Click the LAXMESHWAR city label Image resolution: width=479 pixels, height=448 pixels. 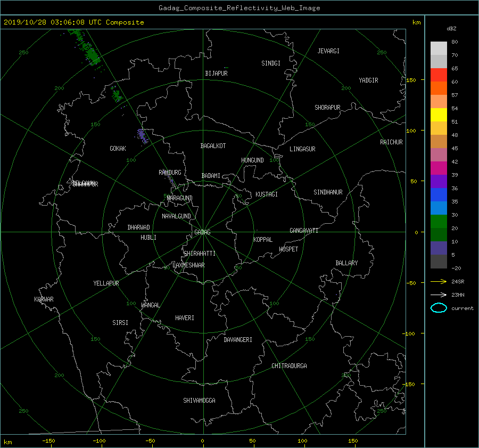[188, 265]
